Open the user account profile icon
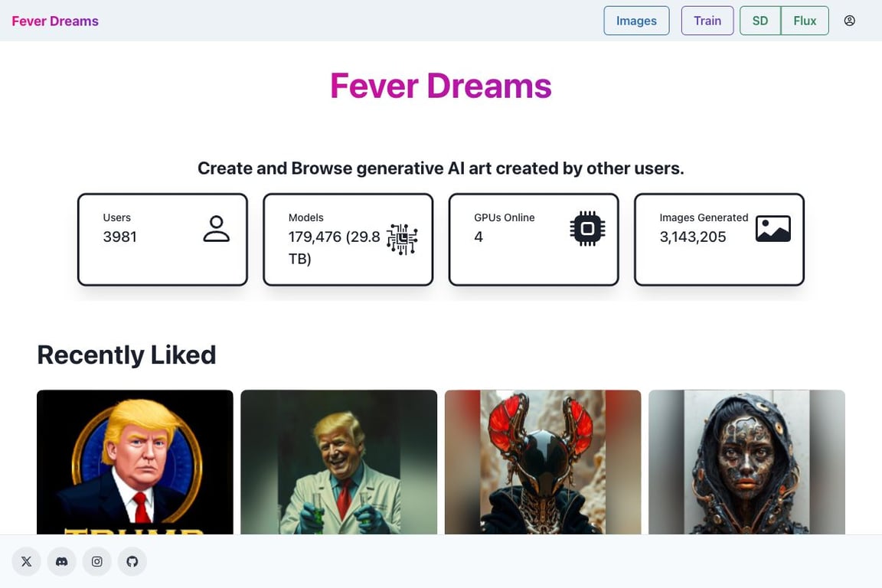The width and height of the screenshot is (882, 588). [849, 21]
